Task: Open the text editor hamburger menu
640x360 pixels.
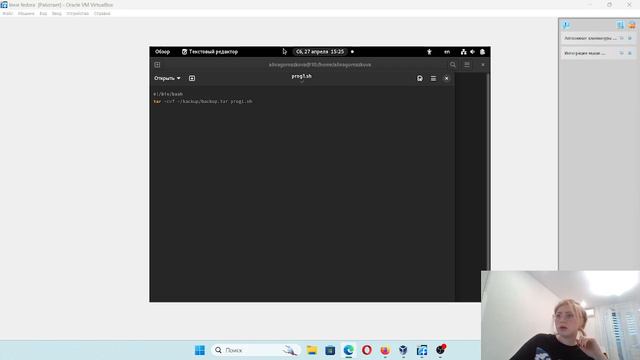Action: click(433, 78)
